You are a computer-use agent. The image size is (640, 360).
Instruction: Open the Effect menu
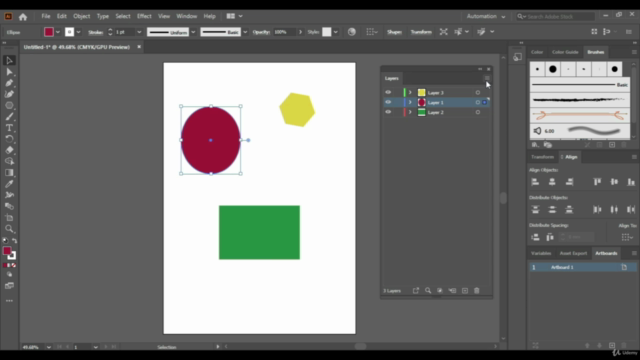tap(144, 16)
